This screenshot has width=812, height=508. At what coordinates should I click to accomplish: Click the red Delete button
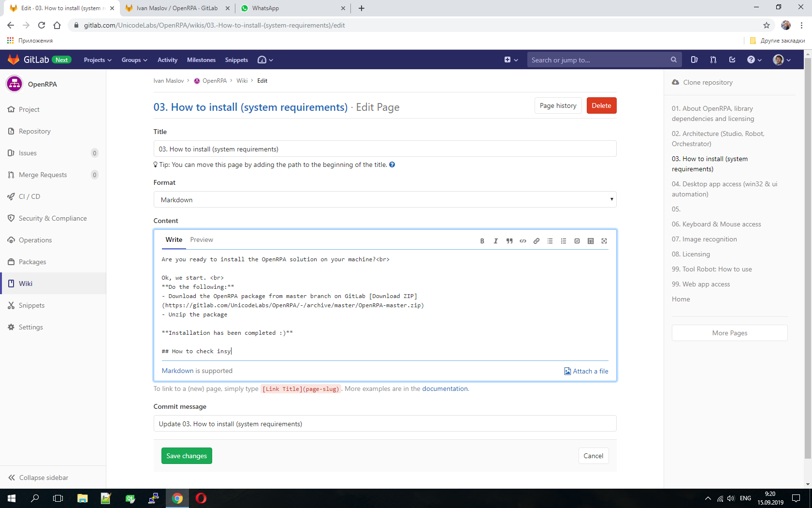tap(601, 105)
